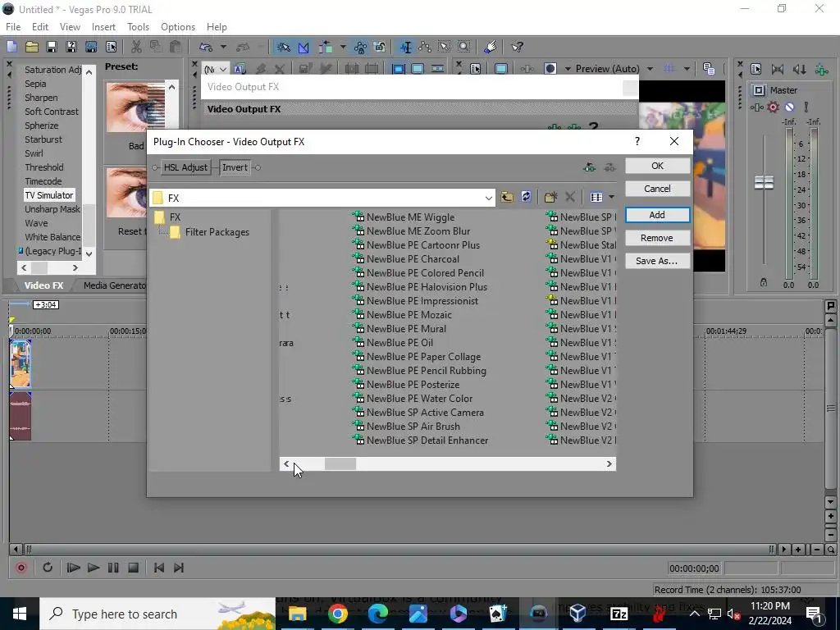The image size is (840, 630).
Task: Adjust the Master volume fader
Action: click(x=764, y=183)
